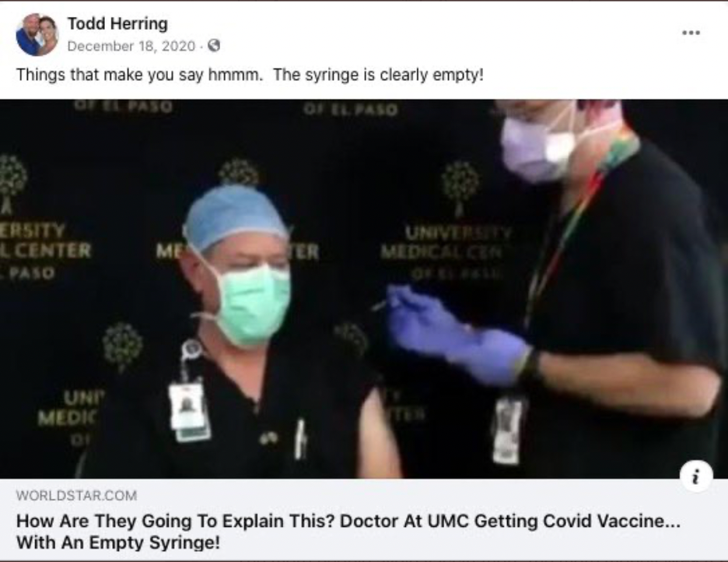Select the post caption about the empty syringe
Screen dimensions: 728x562
point(250,75)
